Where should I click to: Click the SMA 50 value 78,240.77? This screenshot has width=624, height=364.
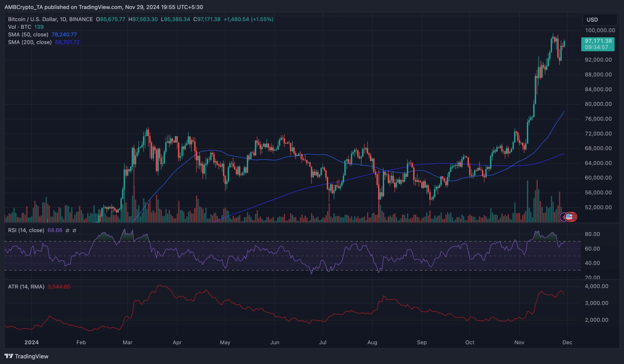point(64,34)
